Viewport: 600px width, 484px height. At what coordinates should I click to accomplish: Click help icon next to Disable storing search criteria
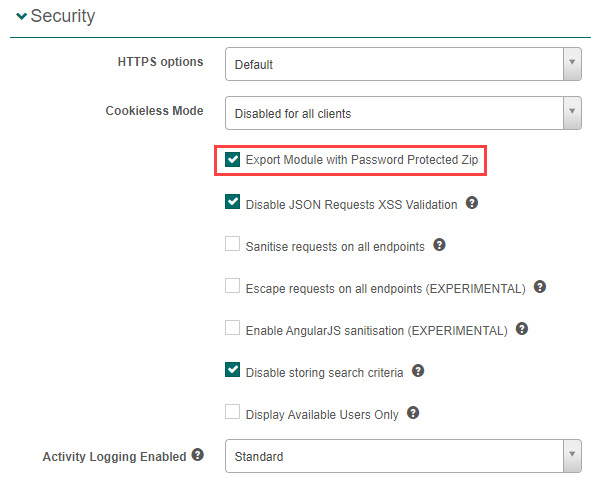[x=418, y=371]
